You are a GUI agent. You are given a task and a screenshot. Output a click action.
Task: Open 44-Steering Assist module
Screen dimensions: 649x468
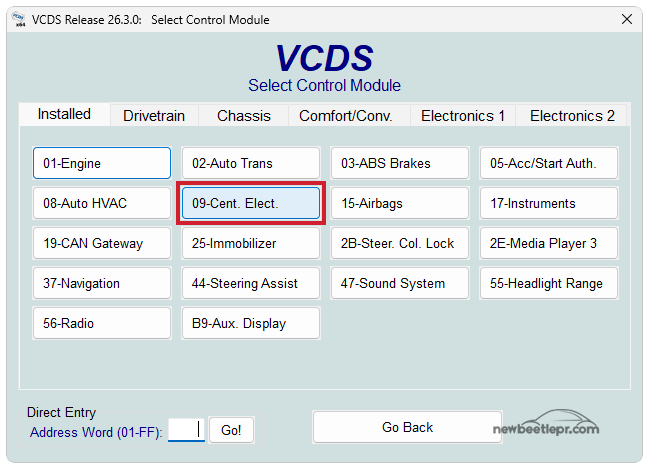pyautogui.click(x=251, y=283)
